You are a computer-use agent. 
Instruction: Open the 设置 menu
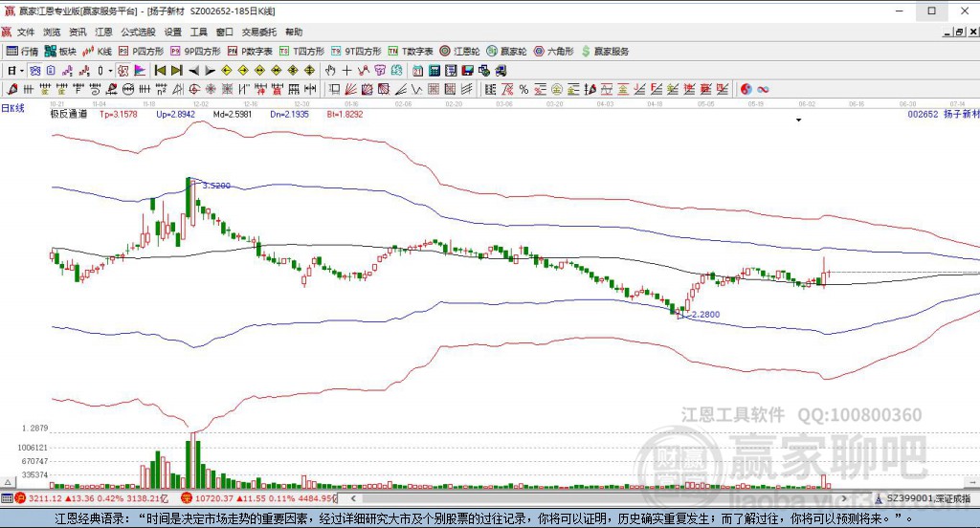pyautogui.click(x=173, y=32)
